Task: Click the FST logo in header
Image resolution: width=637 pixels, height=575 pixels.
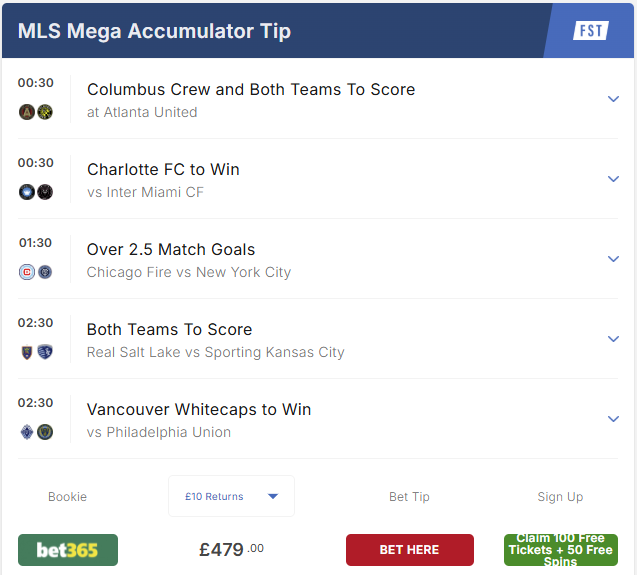Action: pyautogui.click(x=591, y=30)
